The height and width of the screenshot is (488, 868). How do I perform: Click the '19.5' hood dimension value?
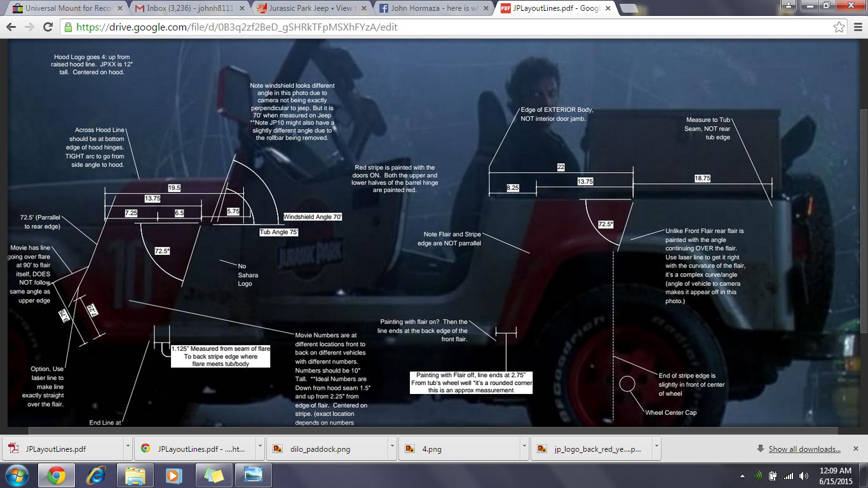174,188
